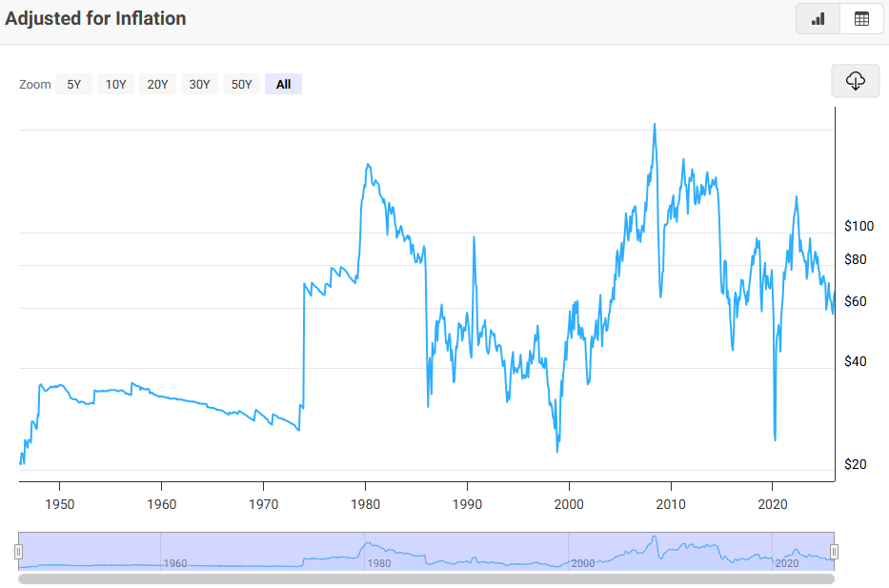Click the cloud download icon
The width and height of the screenshot is (889, 588).
point(855,81)
